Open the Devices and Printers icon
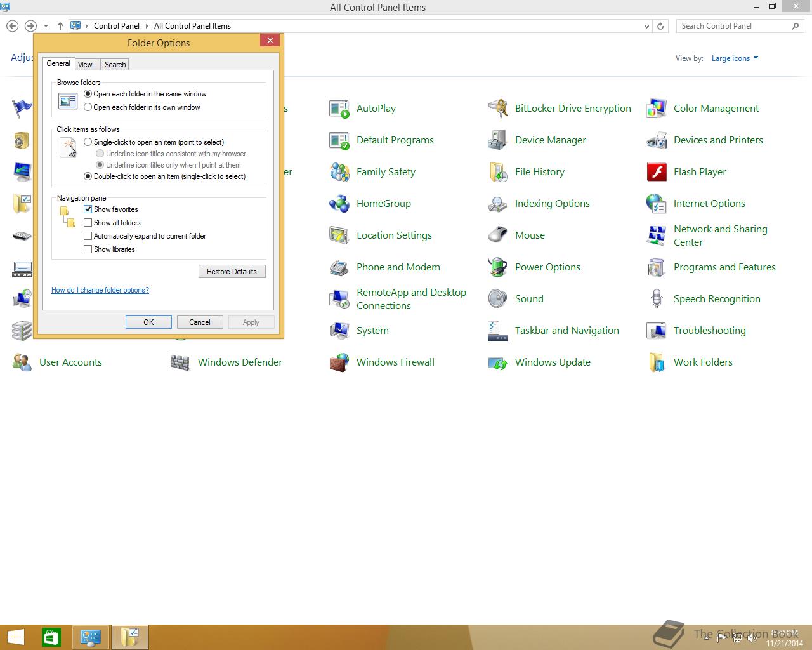This screenshot has height=650, width=812. pos(657,140)
